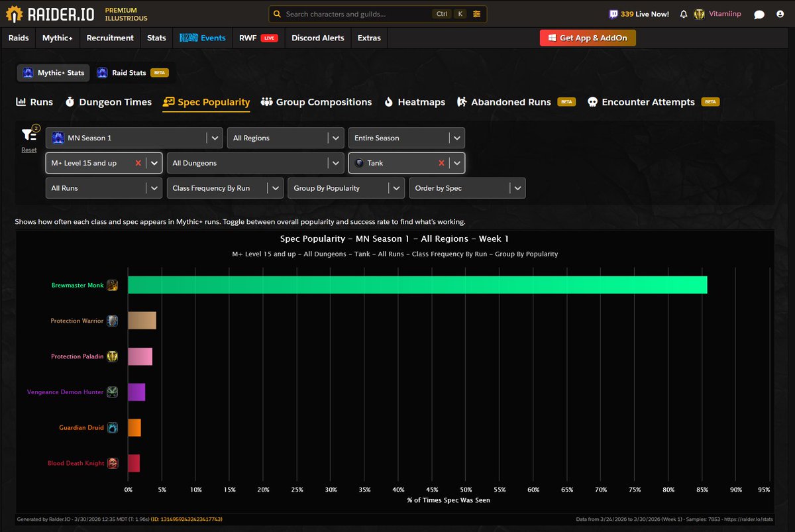Switch to Abandoned Runs tab

[515, 102]
